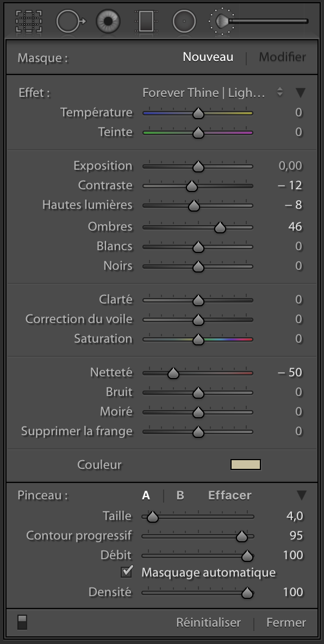This screenshot has height=644, width=324.
Task: Open the Couleur swatch picker
Action: coord(246,465)
